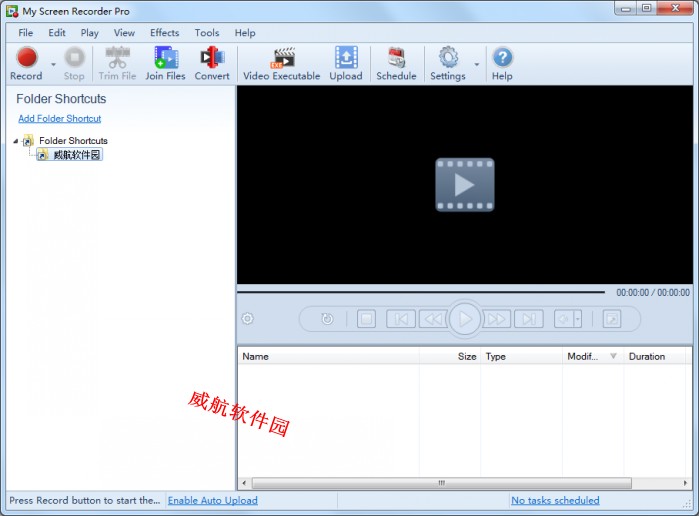Sort file list by Name column
The width and height of the screenshot is (699, 516).
(329, 356)
